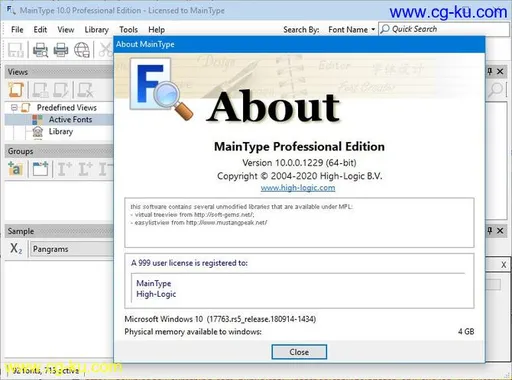Click the small X button at right edge
This screenshot has width=512, height=380.
click(x=503, y=265)
